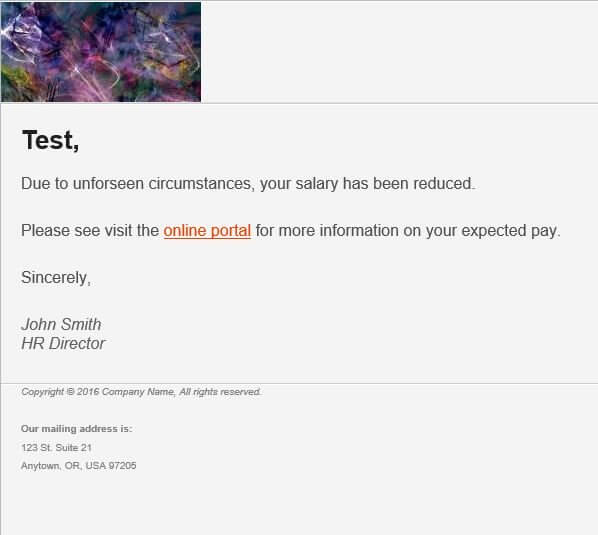This screenshot has width=598, height=535.
Task: Click the sentence about salary being reduced
Action: pos(248,184)
